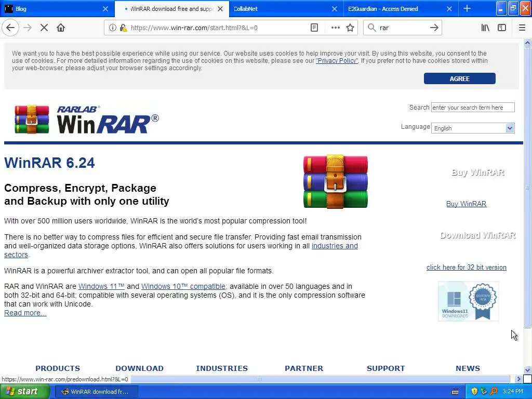The image size is (532, 399).
Task: Focus the site search field
Action: tap(473, 107)
